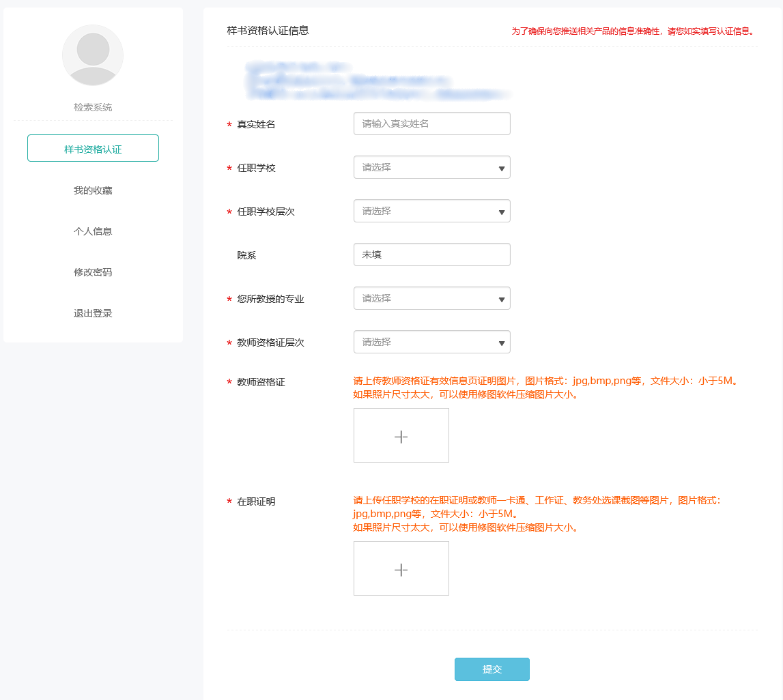The height and width of the screenshot is (700, 783).
Task: Click the 样书资格认证信息 section heading
Action: tap(268, 31)
